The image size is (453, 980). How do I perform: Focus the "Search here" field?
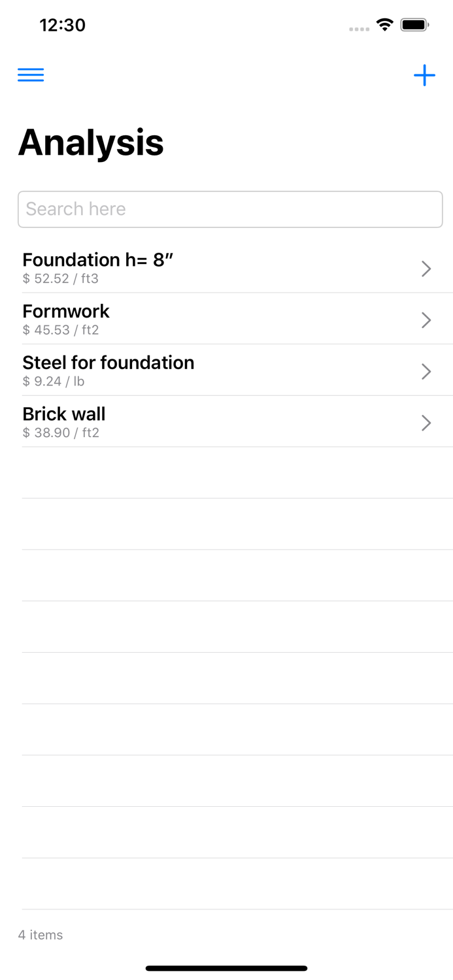point(230,209)
